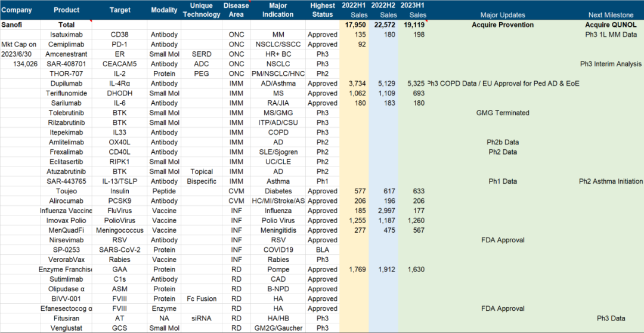Select the Product column header
This screenshot has width=644, height=333.
[66, 10]
